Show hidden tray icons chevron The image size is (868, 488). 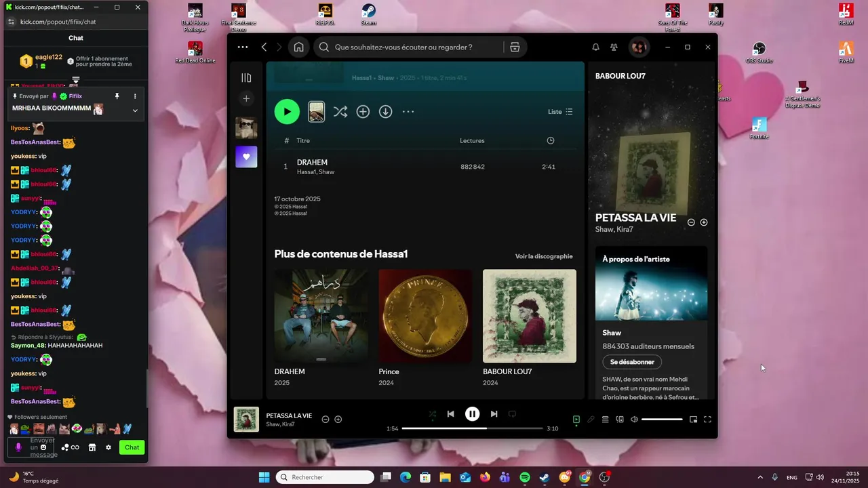pyautogui.click(x=760, y=477)
